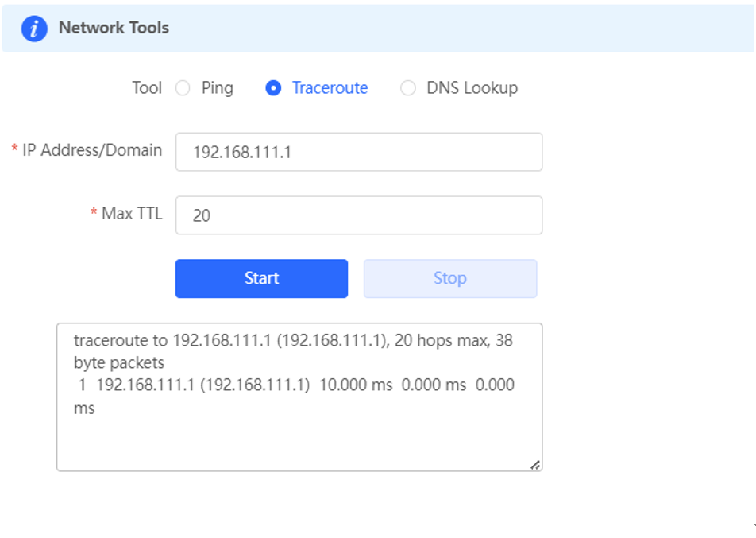This screenshot has width=756, height=538.
Task: Click the hop 1 result line in output
Action: pos(294,397)
